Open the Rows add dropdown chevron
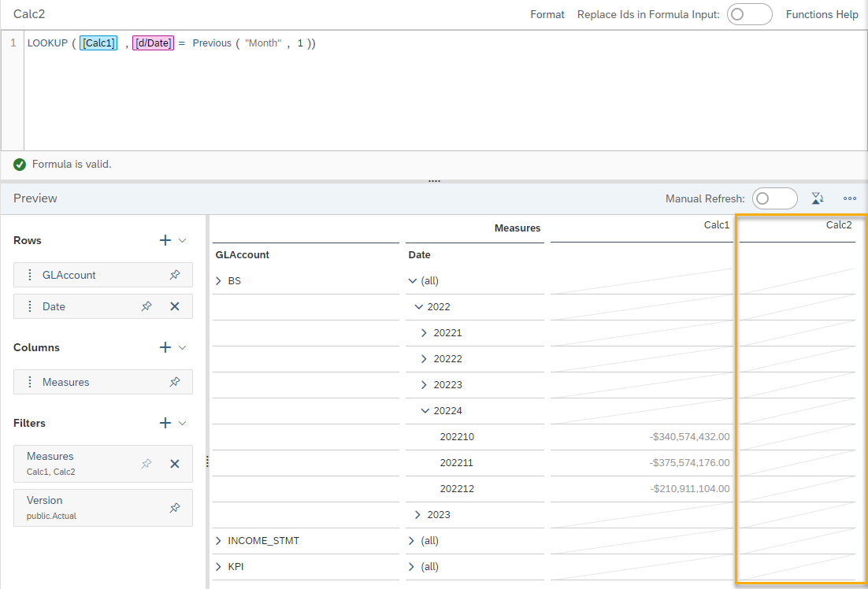Screen dimensions: 868x589 [183, 240]
